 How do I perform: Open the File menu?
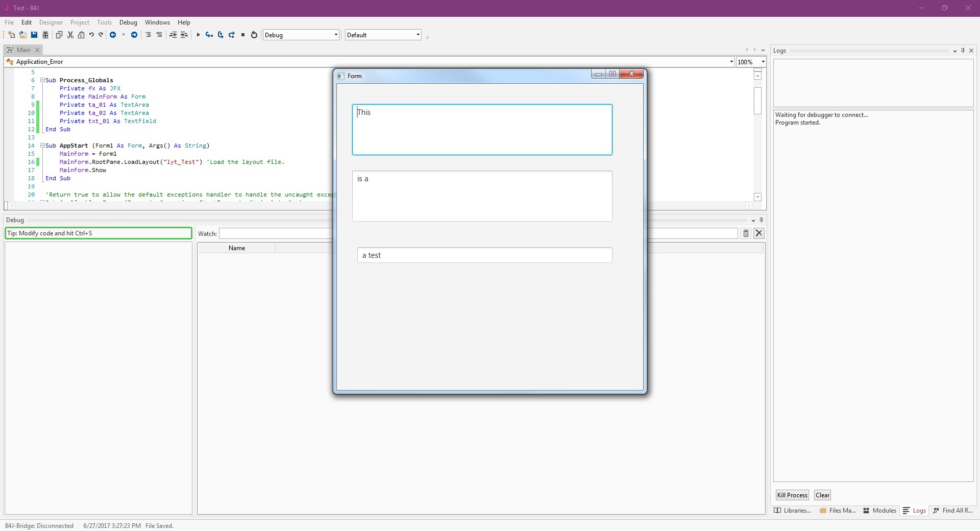click(x=9, y=22)
